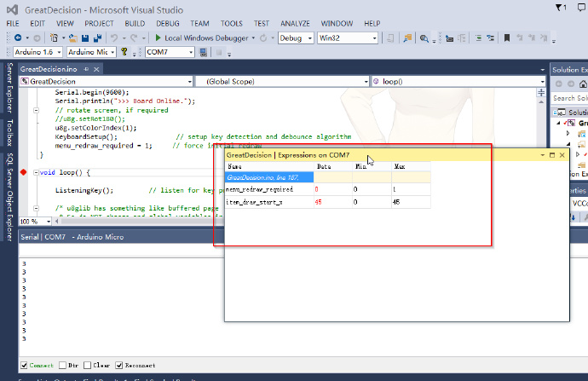The height and width of the screenshot is (381, 588).
Task: Open the DEBUG menu
Action: [168, 24]
